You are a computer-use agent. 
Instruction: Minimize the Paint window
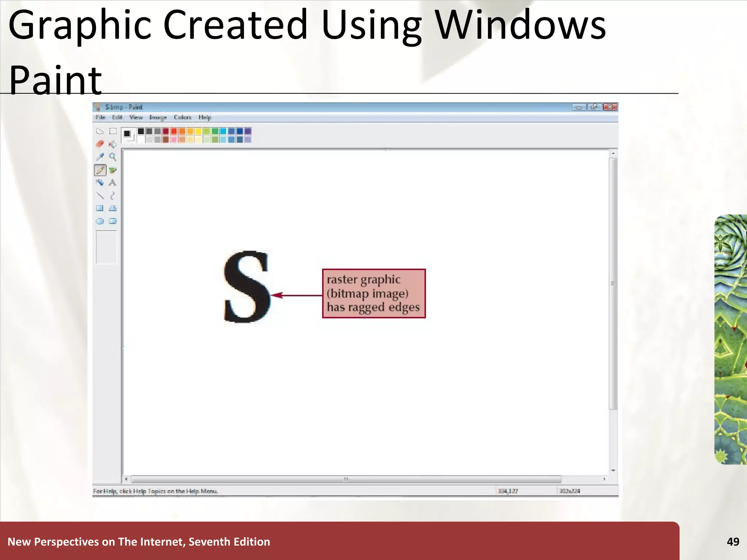tap(579, 107)
